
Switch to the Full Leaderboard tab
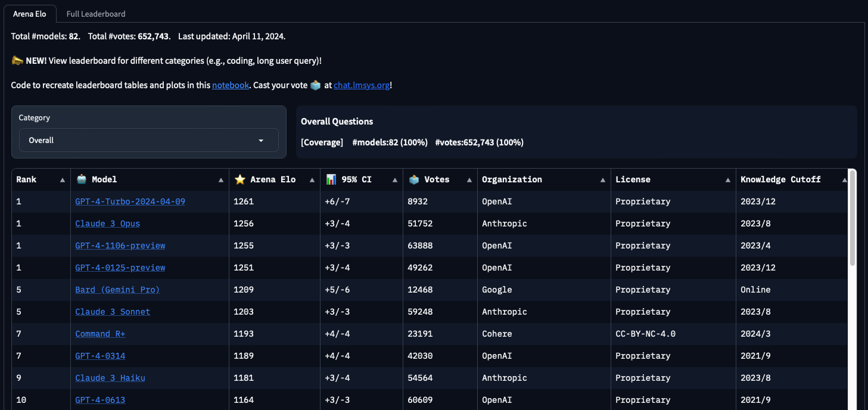pos(96,14)
